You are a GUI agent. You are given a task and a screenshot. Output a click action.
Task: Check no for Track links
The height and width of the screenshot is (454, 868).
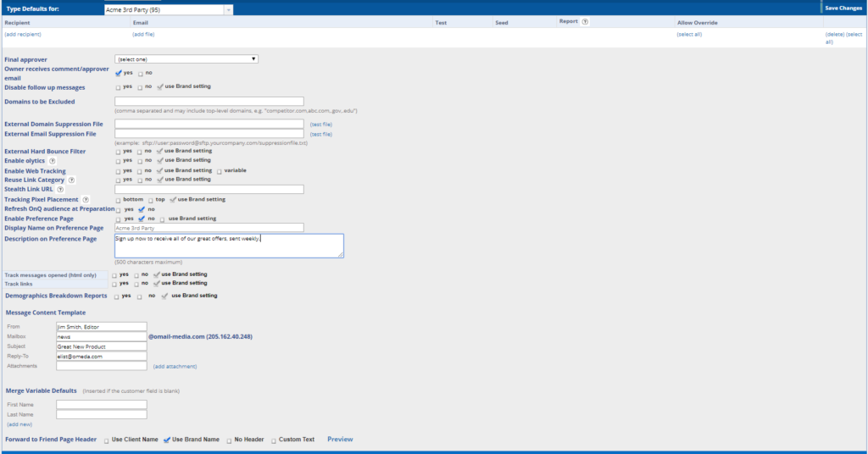pyautogui.click(x=136, y=285)
